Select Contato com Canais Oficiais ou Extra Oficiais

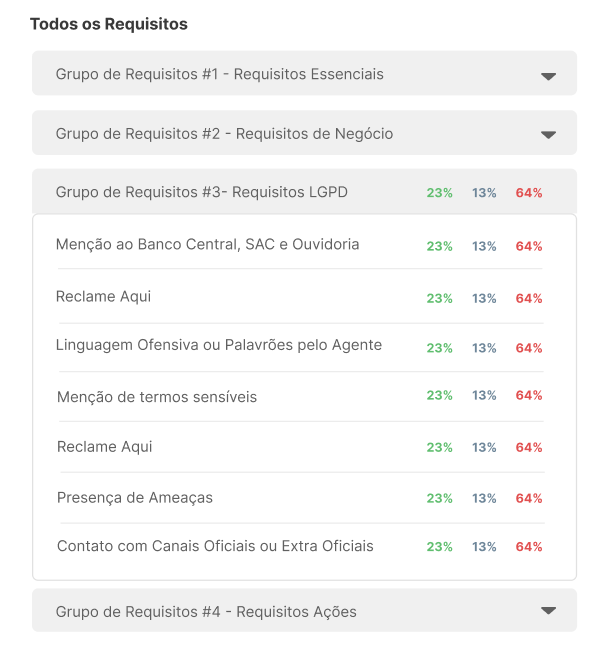pos(215,546)
